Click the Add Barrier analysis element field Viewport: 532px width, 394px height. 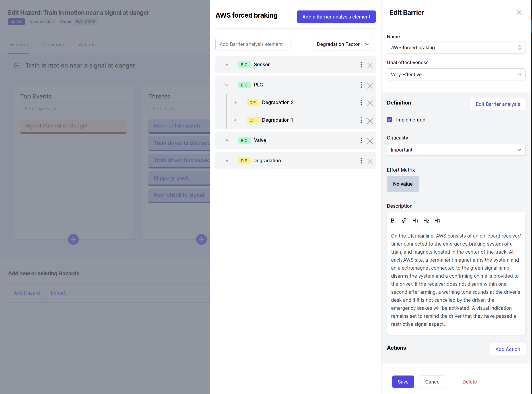click(253, 44)
